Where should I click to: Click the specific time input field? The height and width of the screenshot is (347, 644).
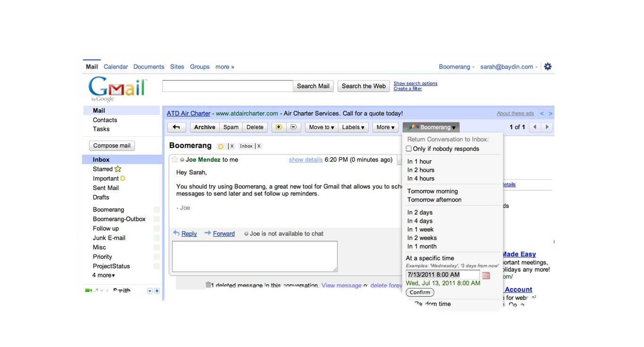pyautogui.click(x=443, y=275)
